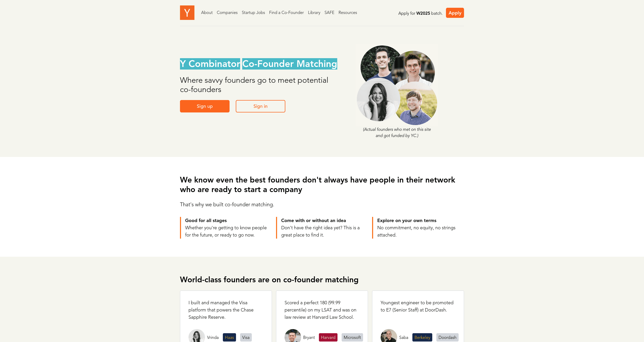Image resolution: width=644 pixels, height=342 pixels.
Task: Click Saba founder profile thumbnail
Action: click(388, 336)
